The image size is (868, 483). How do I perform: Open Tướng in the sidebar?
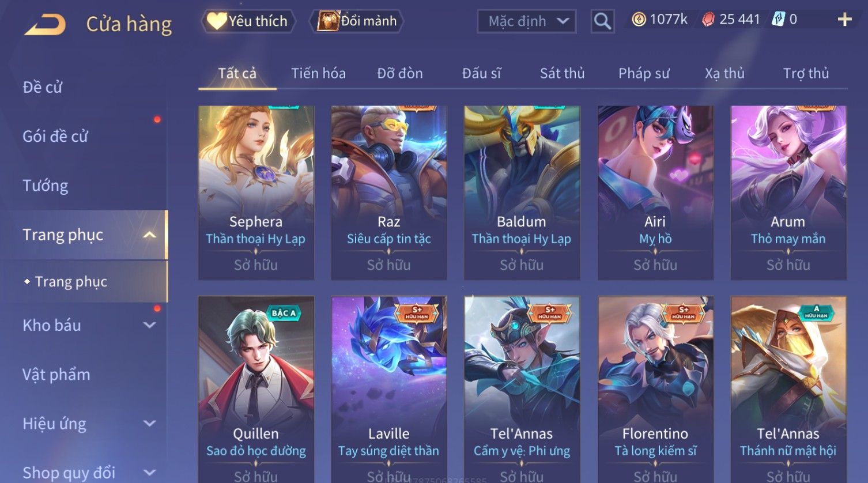[46, 186]
